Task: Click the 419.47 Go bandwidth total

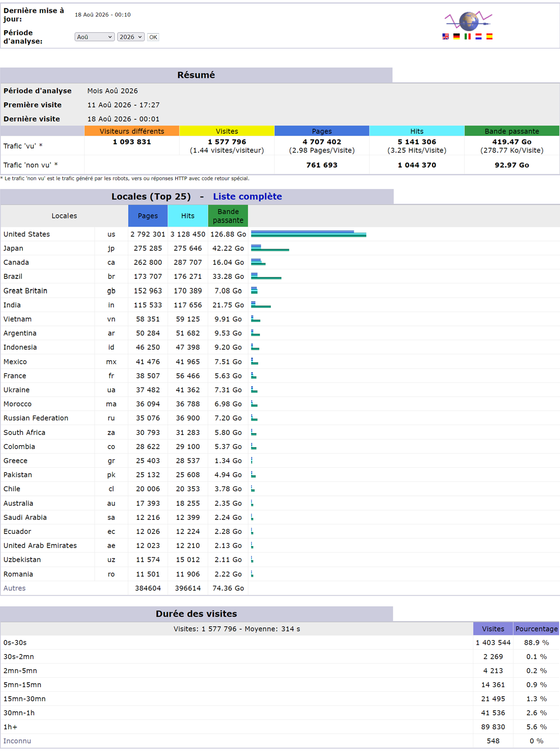Action: 512,142
